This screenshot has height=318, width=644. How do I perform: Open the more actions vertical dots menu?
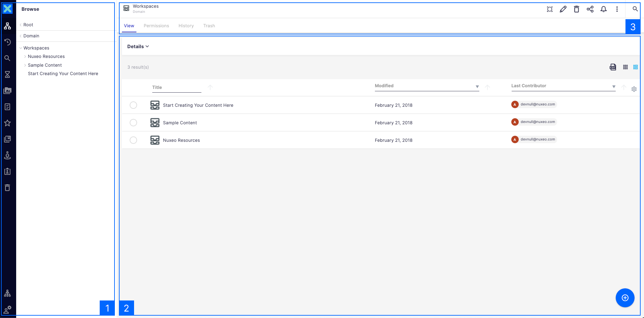pyautogui.click(x=617, y=9)
